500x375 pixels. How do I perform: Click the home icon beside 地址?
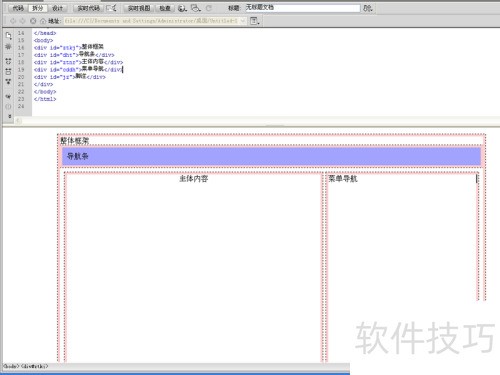tap(43, 21)
